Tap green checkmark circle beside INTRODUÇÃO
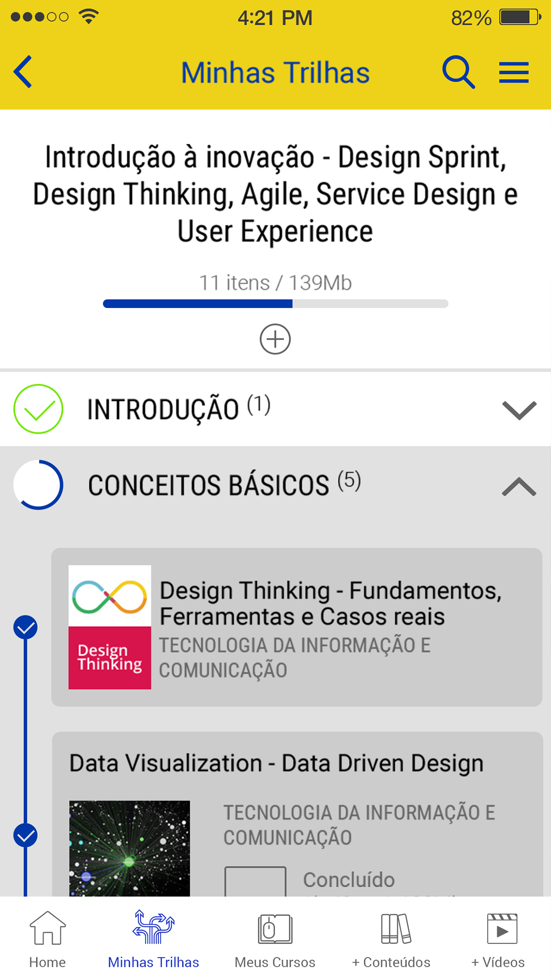 pos(38,409)
